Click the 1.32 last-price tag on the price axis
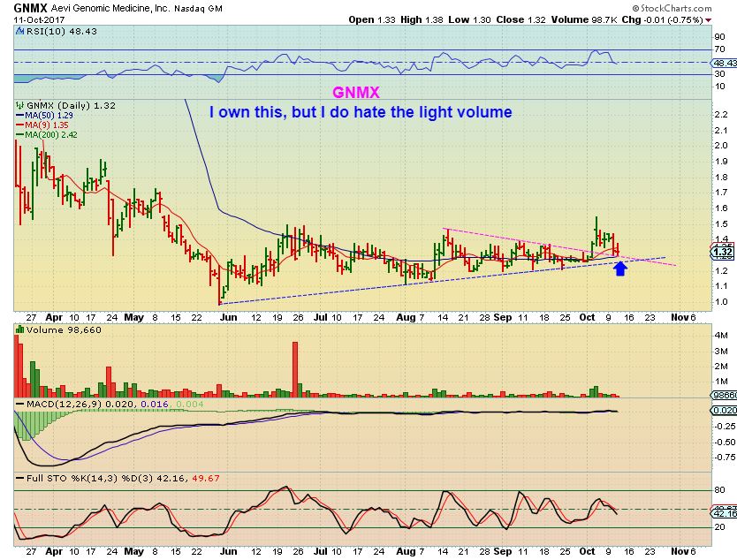 (x=725, y=253)
